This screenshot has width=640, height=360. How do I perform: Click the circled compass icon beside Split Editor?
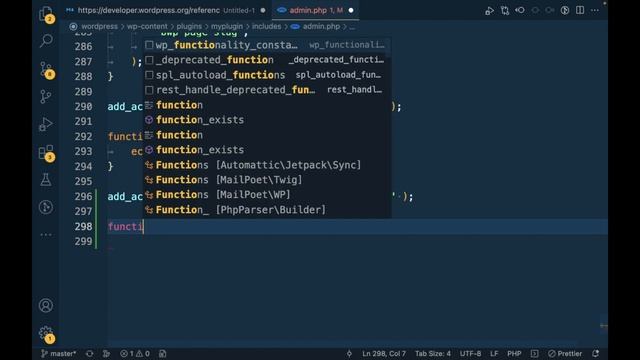(565, 10)
